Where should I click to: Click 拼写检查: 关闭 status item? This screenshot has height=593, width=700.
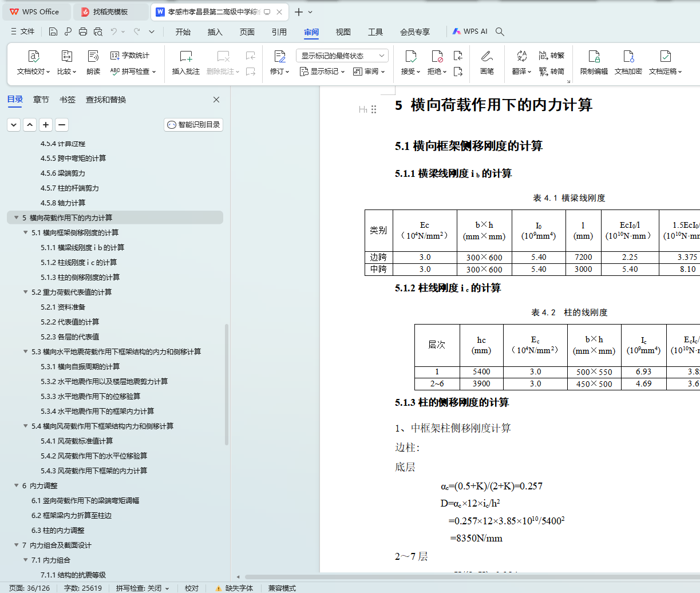click(142, 588)
